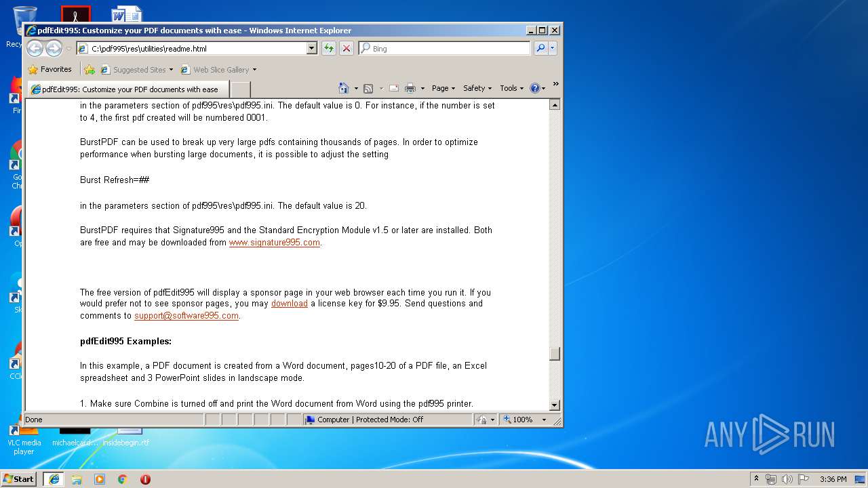The width and height of the screenshot is (868, 488).
Task: Go forward with the Forward arrow button
Action: tap(54, 48)
